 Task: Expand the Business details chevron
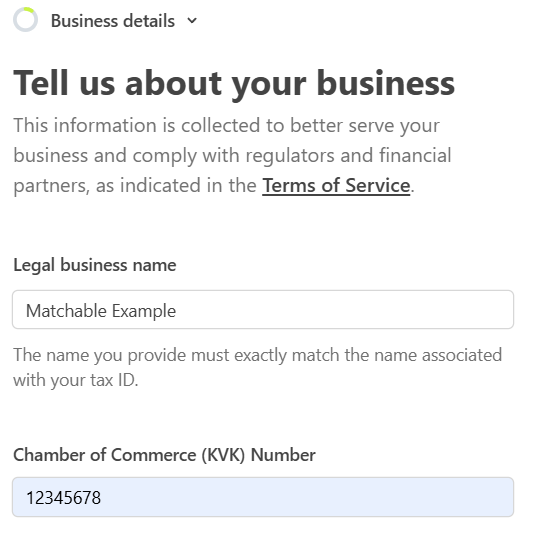click(192, 20)
